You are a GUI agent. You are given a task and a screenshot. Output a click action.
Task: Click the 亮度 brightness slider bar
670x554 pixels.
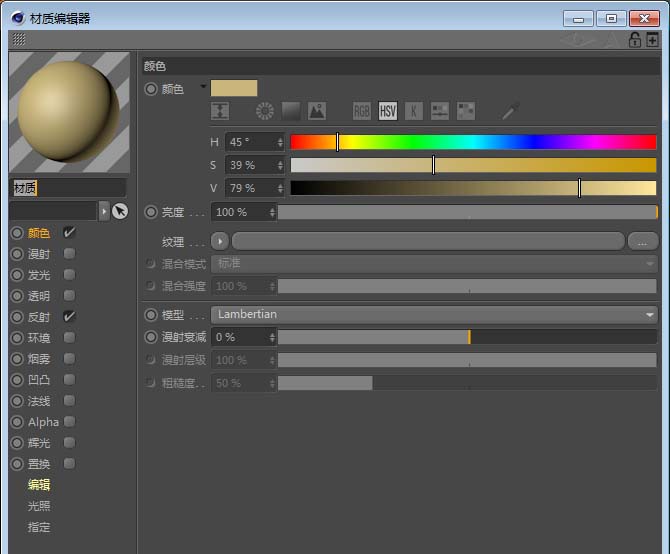click(x=467, y=212)
